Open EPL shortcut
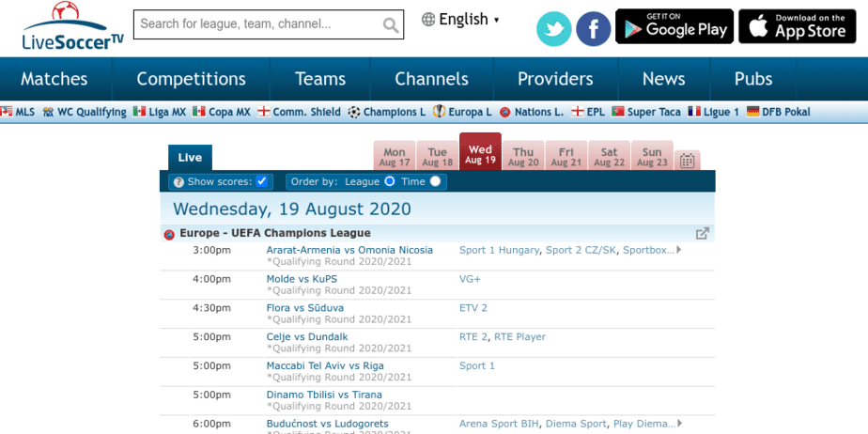 coord(588,112)
